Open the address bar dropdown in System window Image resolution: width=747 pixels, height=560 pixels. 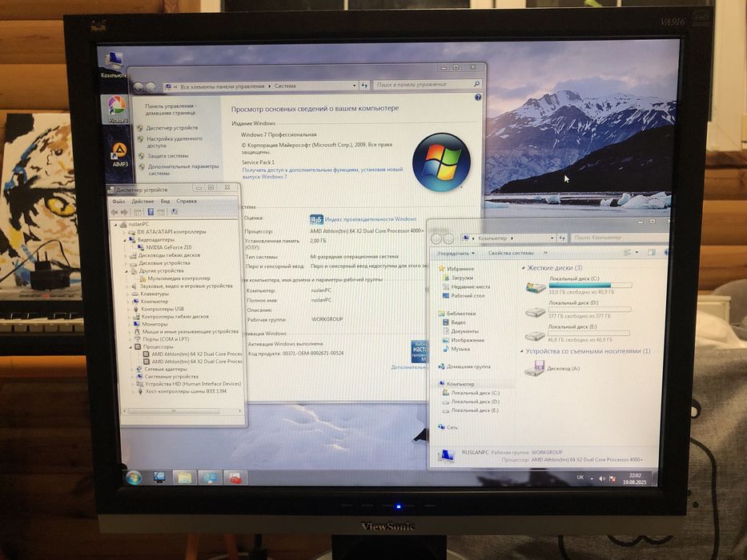click(354, 86)
